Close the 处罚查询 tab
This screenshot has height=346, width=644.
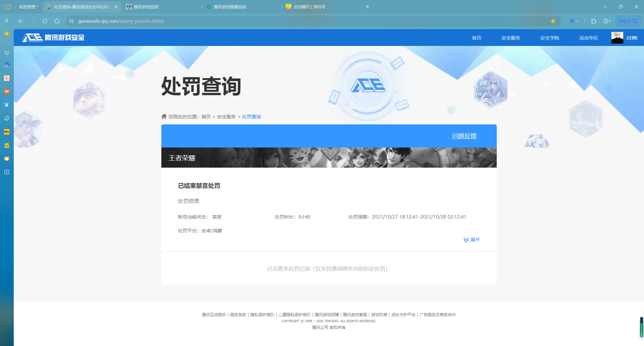click(x=116, y=7)
